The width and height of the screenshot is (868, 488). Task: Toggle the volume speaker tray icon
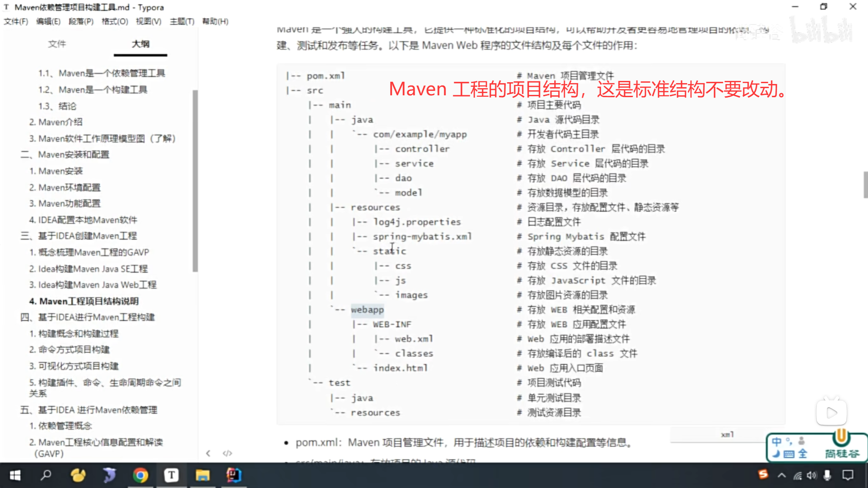pos(812,475)
